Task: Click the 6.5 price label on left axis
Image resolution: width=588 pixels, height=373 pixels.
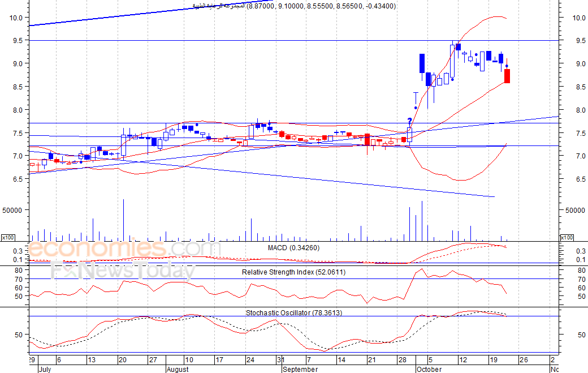Action: coord(18,179)
